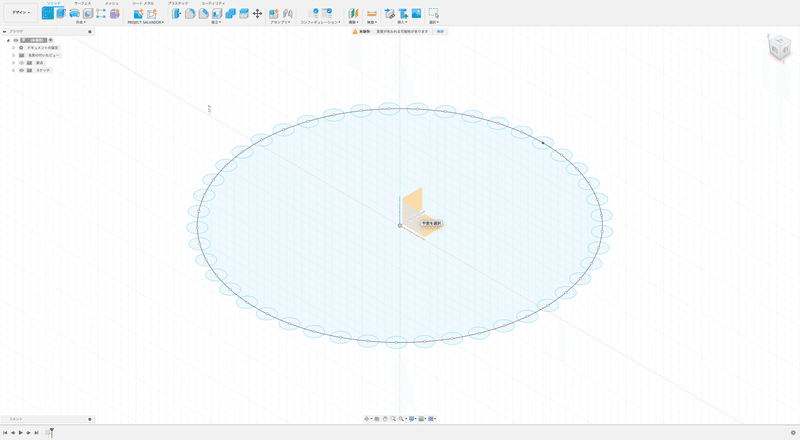Select the Combine tool
Image resolution: width=800 pixels, height=440 pixels.
(x=230, y=14)
